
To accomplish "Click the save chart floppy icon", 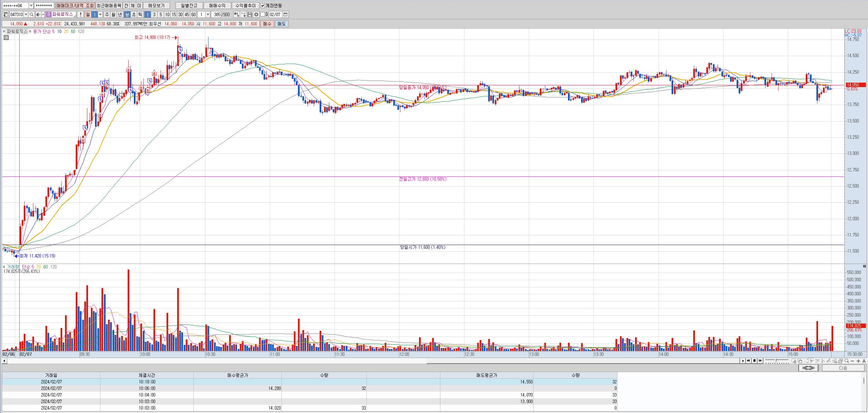I will (250, 14).
